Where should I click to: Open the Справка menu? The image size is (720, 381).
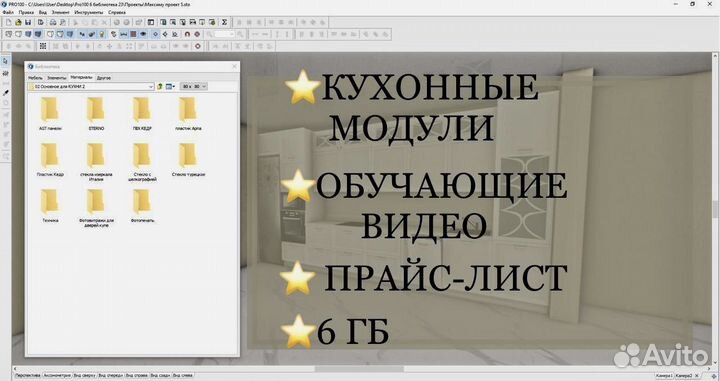[117, 12]
